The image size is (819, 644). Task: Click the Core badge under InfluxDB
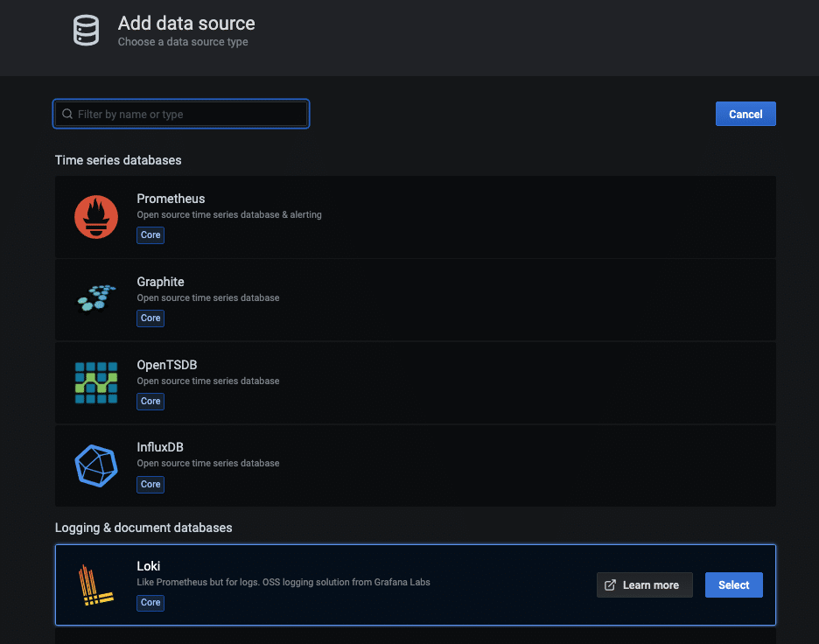coord(150,484)
